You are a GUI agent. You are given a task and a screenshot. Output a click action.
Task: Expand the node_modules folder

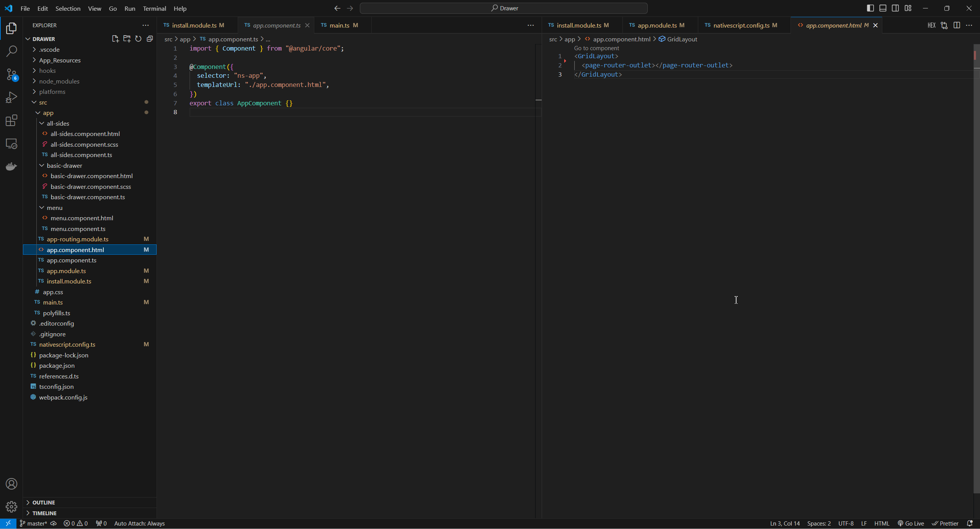[x=59, y=81]
